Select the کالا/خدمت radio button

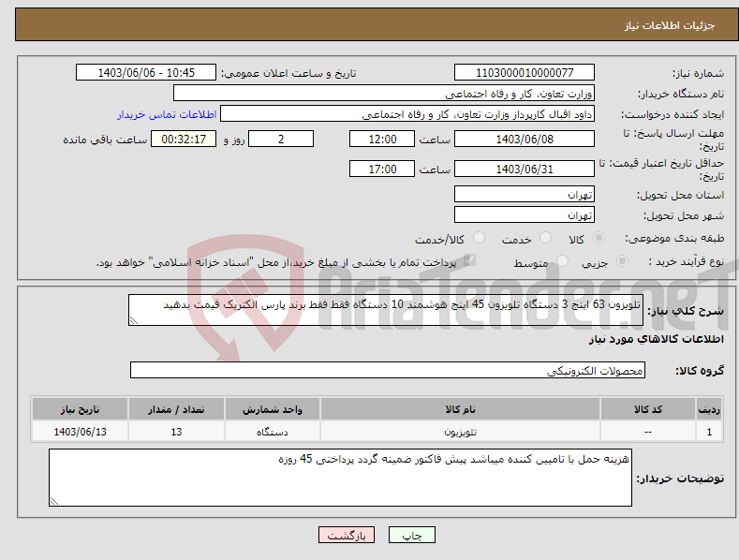(x=479, y=238)
